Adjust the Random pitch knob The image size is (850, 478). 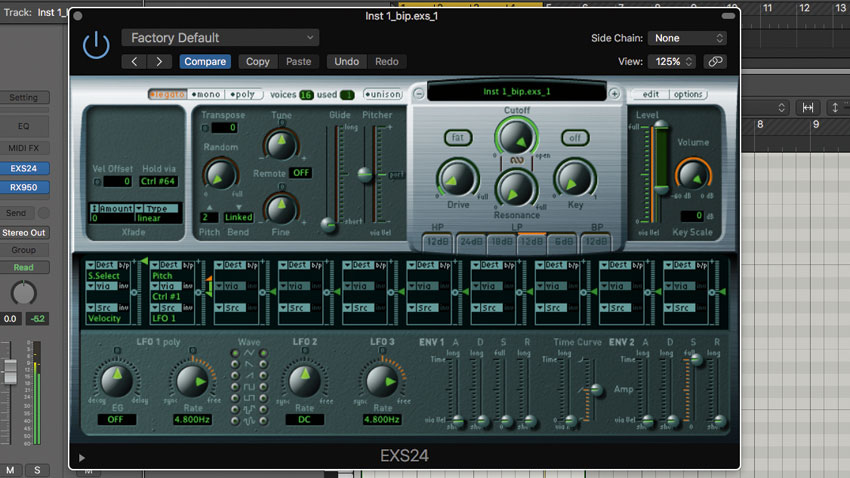(220, 175)
